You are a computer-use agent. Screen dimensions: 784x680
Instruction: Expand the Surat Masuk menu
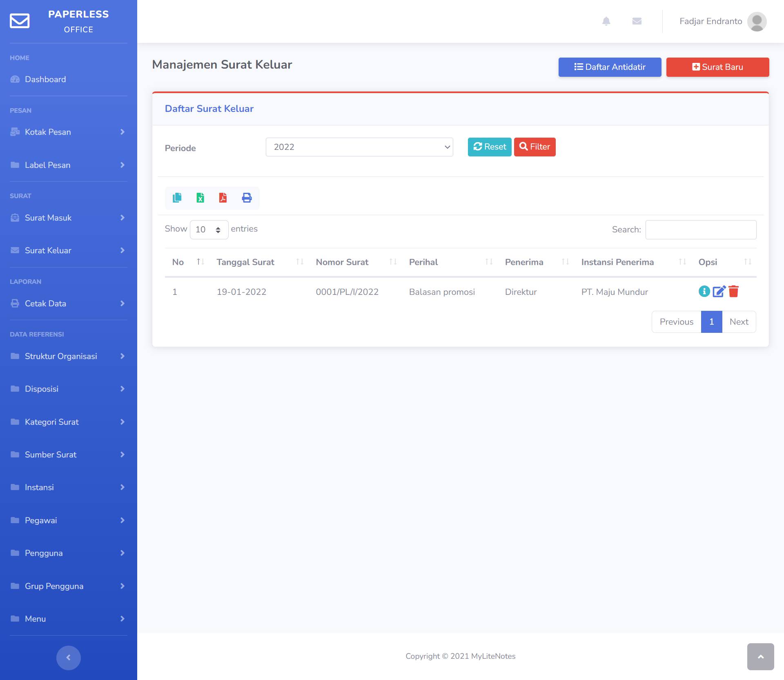pyautogui.click(x=69, y=218)
